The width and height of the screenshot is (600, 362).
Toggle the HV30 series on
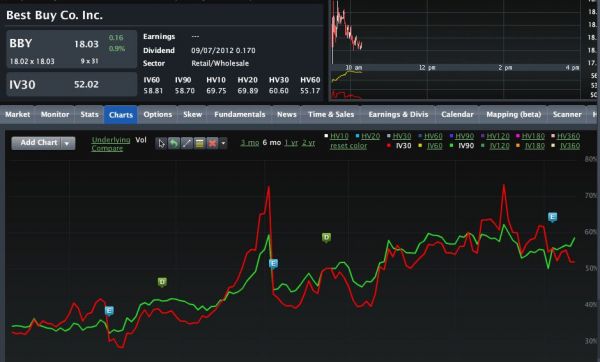pyautogui.click(x=402, y=136)
